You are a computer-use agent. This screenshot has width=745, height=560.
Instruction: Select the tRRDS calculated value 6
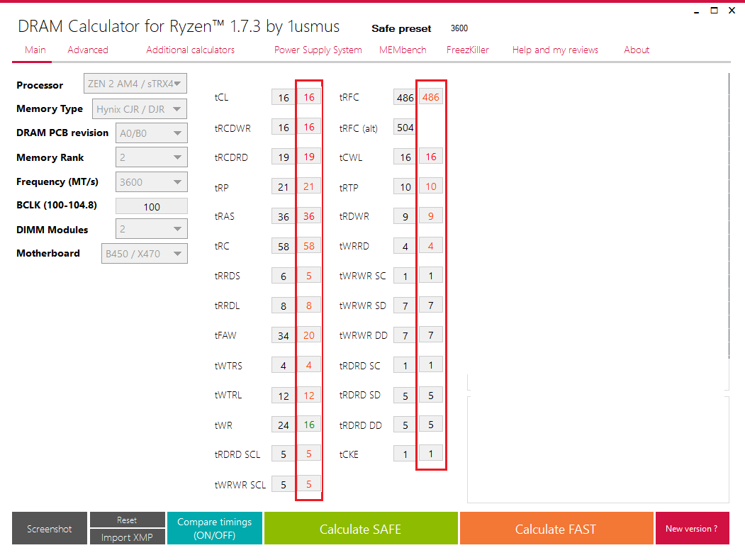tap(284, 276)
